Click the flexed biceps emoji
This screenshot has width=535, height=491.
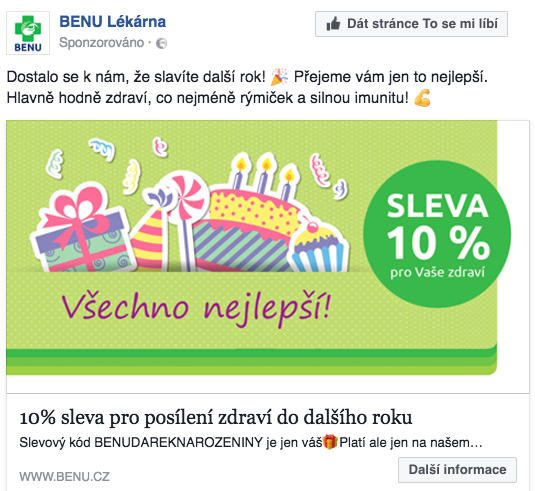point(422,98)
